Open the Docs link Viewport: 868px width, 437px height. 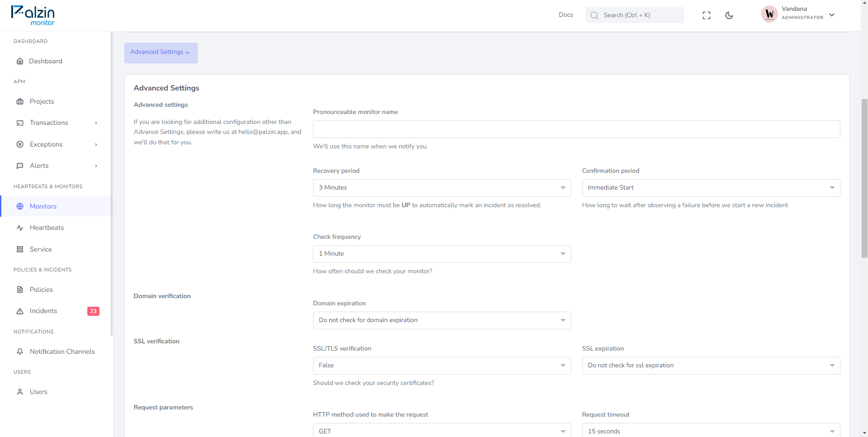[x=566, y=15]
